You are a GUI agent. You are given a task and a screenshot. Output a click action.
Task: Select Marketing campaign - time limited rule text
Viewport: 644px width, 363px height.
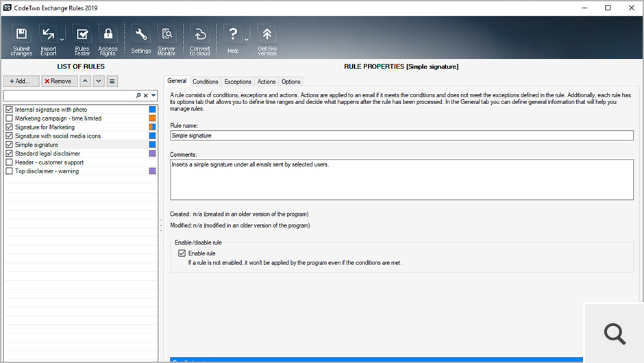point(58,118)
